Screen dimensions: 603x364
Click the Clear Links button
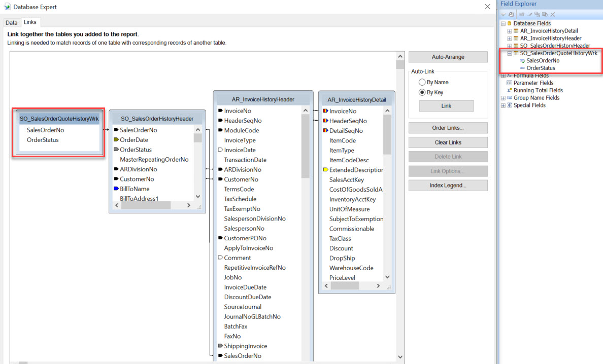tap(448, 142)
